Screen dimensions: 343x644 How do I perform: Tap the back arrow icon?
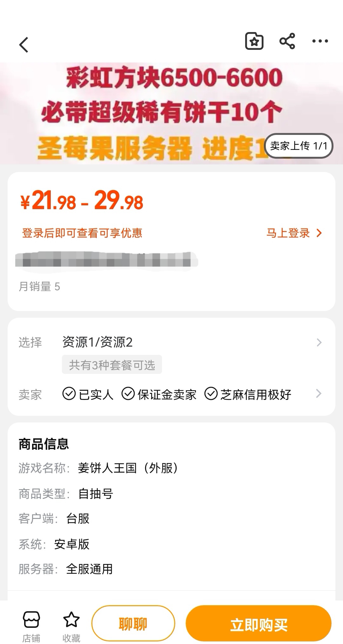24,45
